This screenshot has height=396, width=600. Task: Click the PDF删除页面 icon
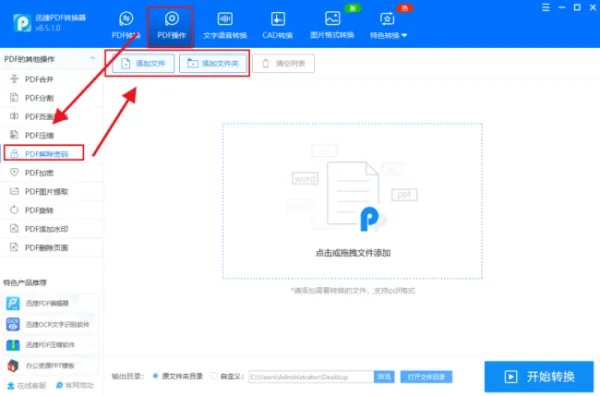pyautogui.click(x=14, y=247)
